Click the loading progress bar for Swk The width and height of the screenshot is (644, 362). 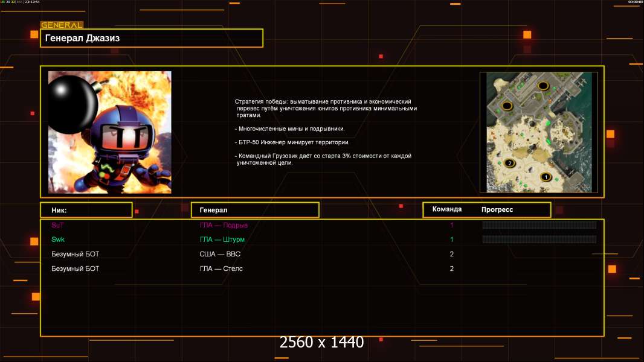(539, 239)
